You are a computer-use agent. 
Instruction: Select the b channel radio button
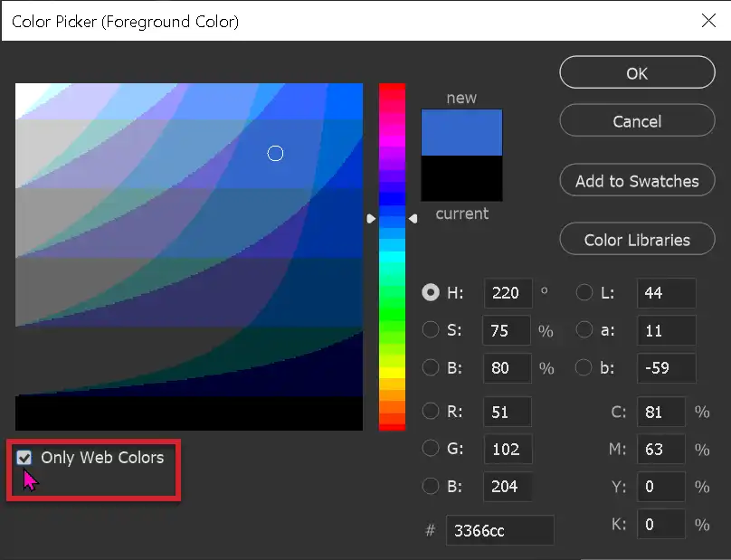click(584, 367)
